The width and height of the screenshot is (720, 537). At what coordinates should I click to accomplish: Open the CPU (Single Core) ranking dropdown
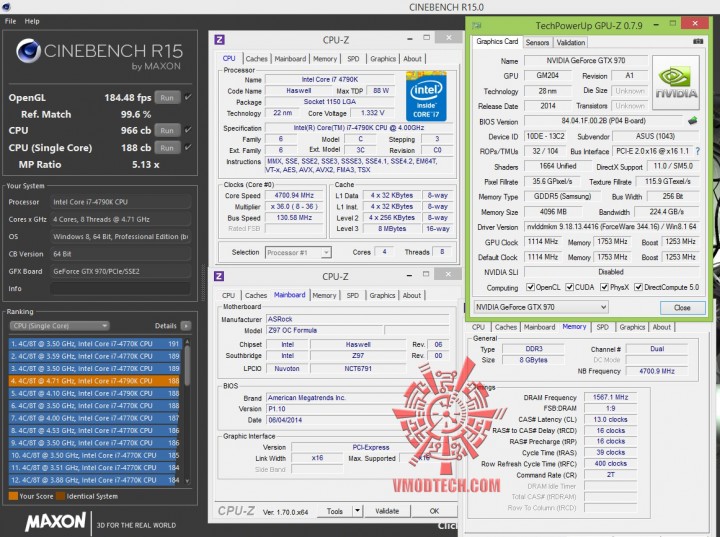coord(59,326)
